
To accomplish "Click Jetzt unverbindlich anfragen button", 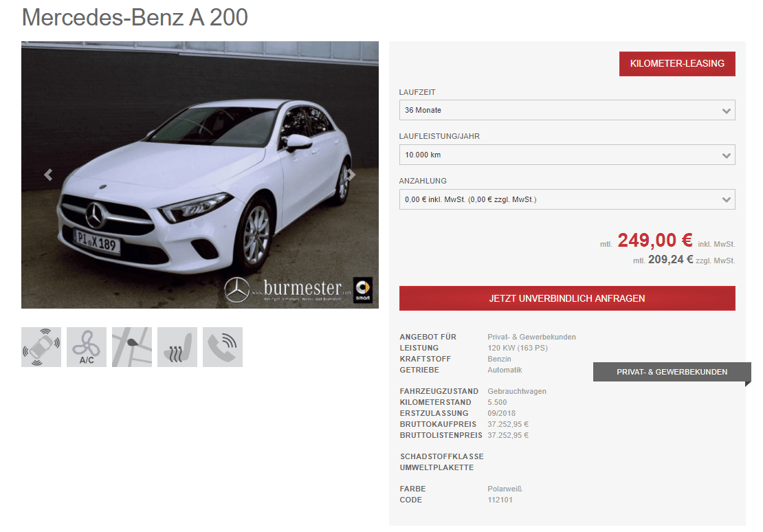I will (x=567, y=298).
